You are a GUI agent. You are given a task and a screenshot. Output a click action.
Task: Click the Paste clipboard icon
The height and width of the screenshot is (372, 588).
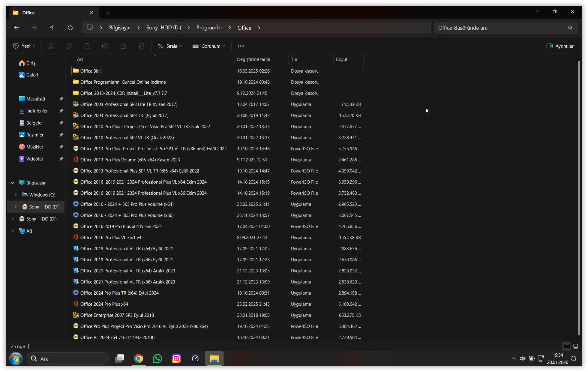tap(87, 46)
